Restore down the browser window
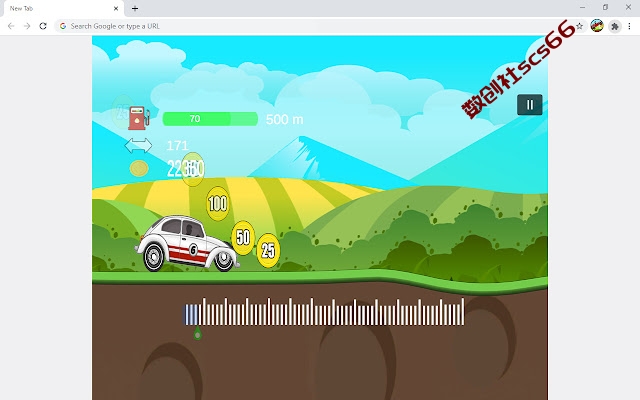The width and height of the screenshot is (640, 400). tap(605, 7)
